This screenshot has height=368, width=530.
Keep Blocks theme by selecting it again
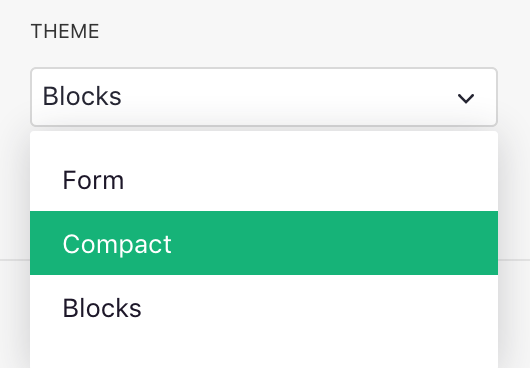[264, 307]
